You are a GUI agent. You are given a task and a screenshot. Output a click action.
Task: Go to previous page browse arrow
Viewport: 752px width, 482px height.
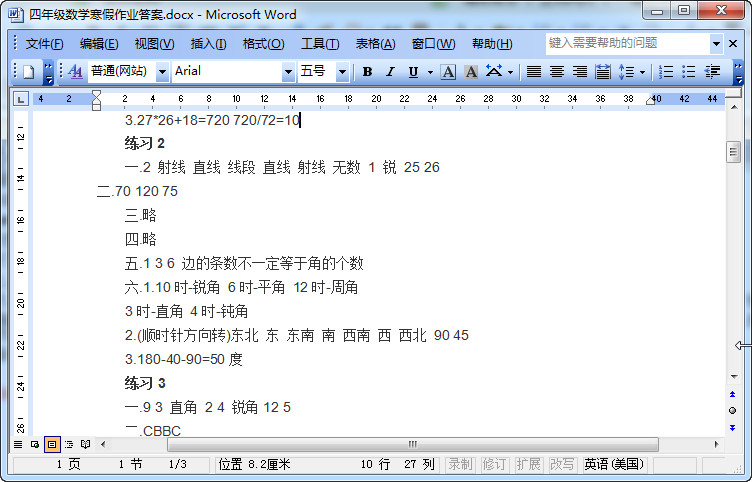coord(733,395)
